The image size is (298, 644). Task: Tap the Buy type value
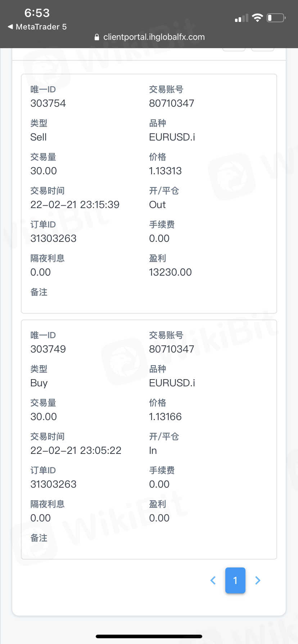39,383
